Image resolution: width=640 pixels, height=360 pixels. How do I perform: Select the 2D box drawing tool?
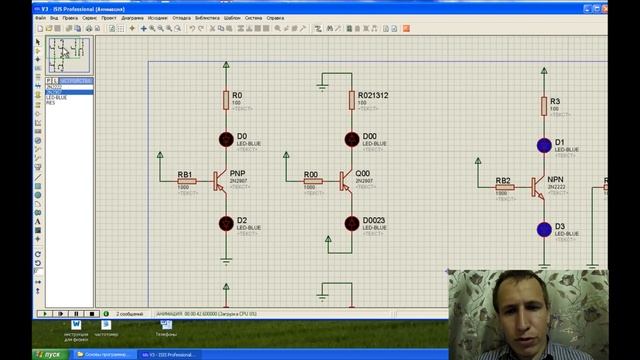(x=38, y=186)
